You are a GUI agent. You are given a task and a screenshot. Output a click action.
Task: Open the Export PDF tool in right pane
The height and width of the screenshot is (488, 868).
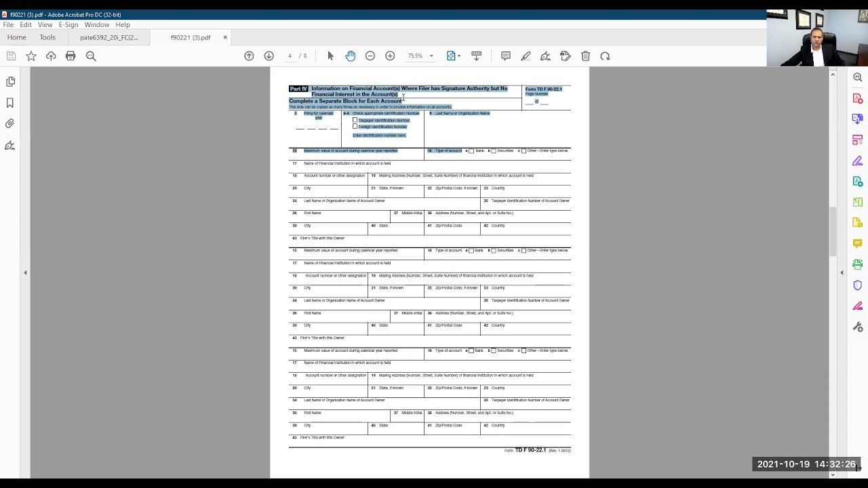point(858,182)
